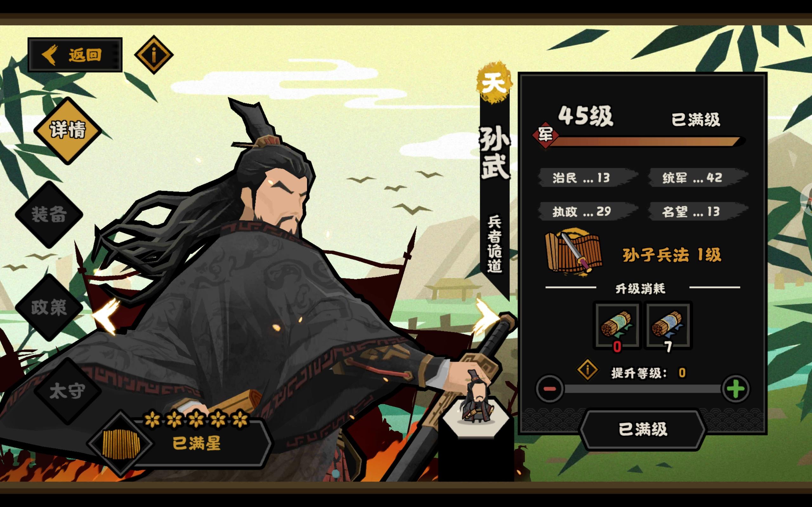Open the diamond info icon beside 返回
Screen dimensions: 812x507
(x=154, y=55)
